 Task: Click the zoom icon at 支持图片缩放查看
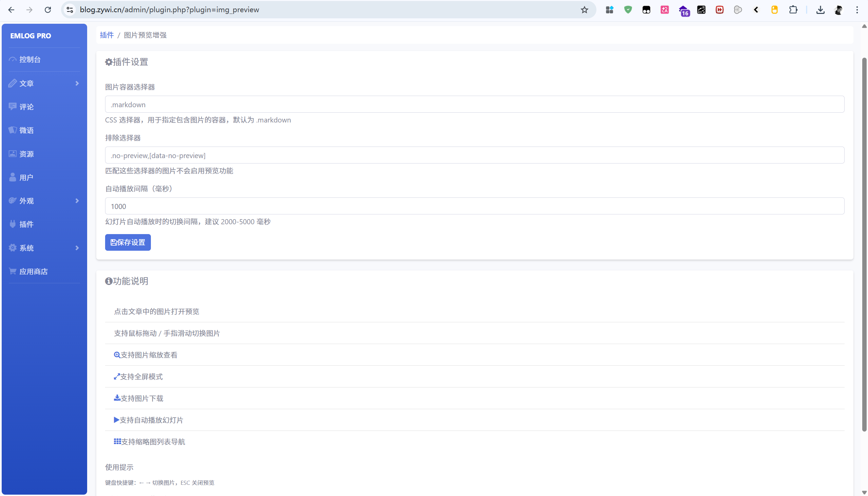[x=117, y=355]
